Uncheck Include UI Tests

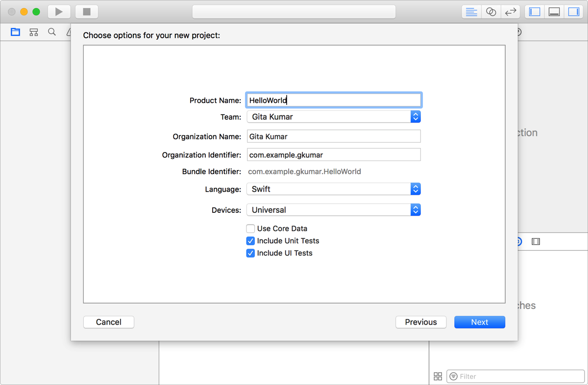(250, 253)
